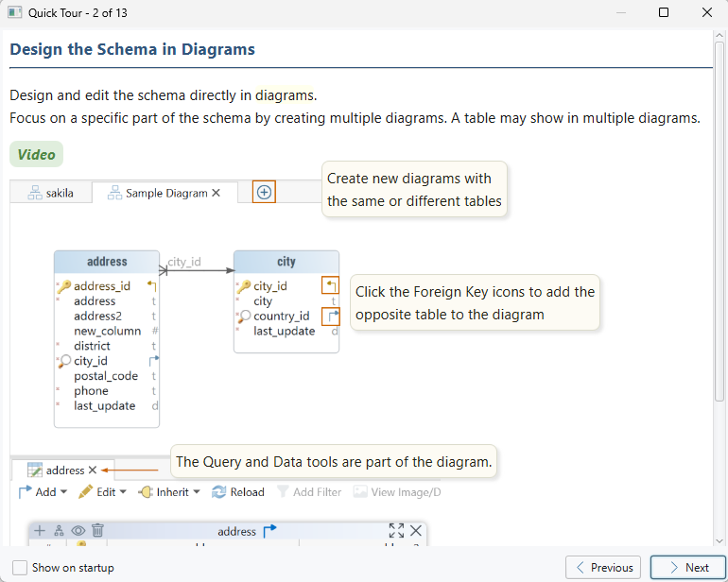Open the Inherit dropdown menu

click(168, 492)
